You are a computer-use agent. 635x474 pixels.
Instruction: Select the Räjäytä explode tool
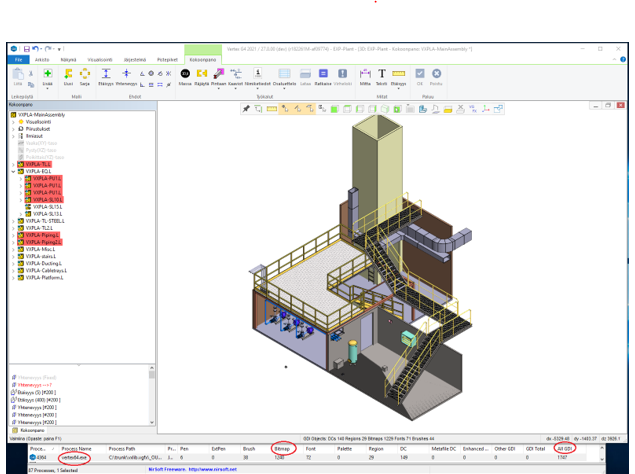[x=201, y=75]
